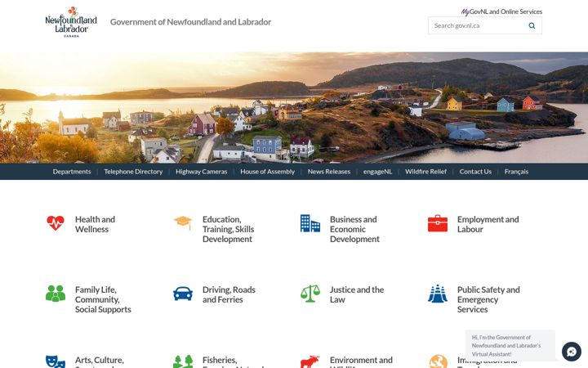Open Arts, Culture link text
Viewport: 588px width, 368px height.
(99, 360)
